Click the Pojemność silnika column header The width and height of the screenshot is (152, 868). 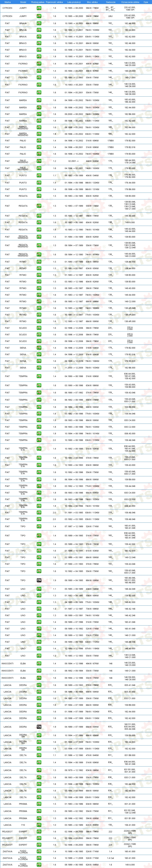54,2
